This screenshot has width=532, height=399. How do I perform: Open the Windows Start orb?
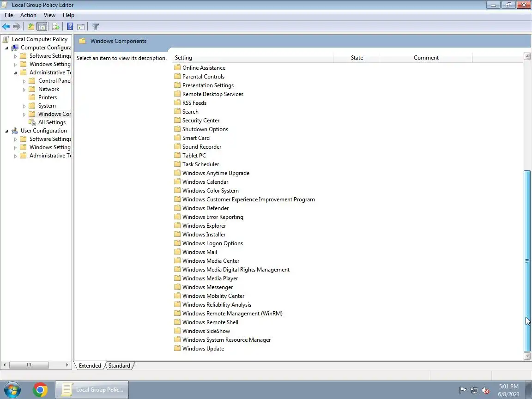[x=12, y=390]
